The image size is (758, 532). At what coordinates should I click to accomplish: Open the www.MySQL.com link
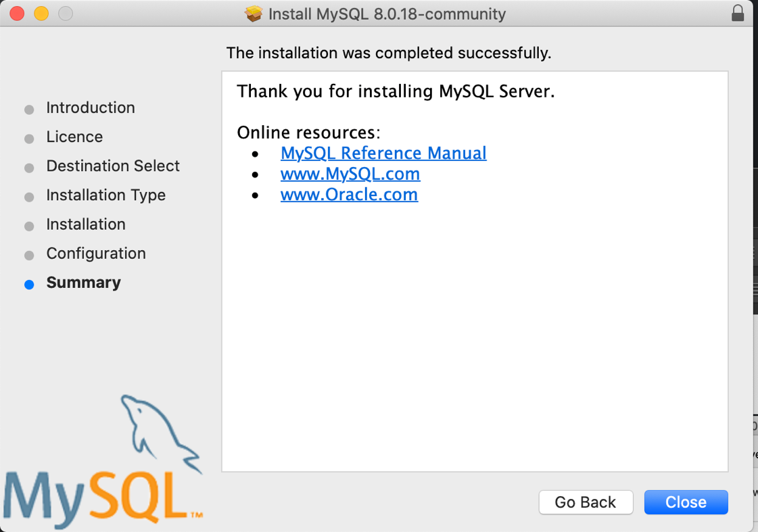point(350,174)
